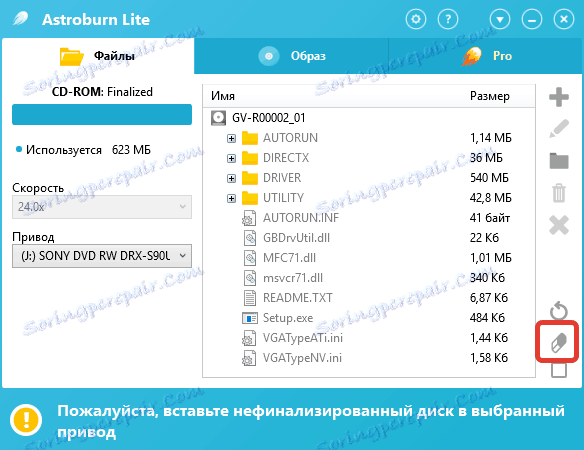
Task: Click the 42,8 МБ size value
Action: [491, 198]
